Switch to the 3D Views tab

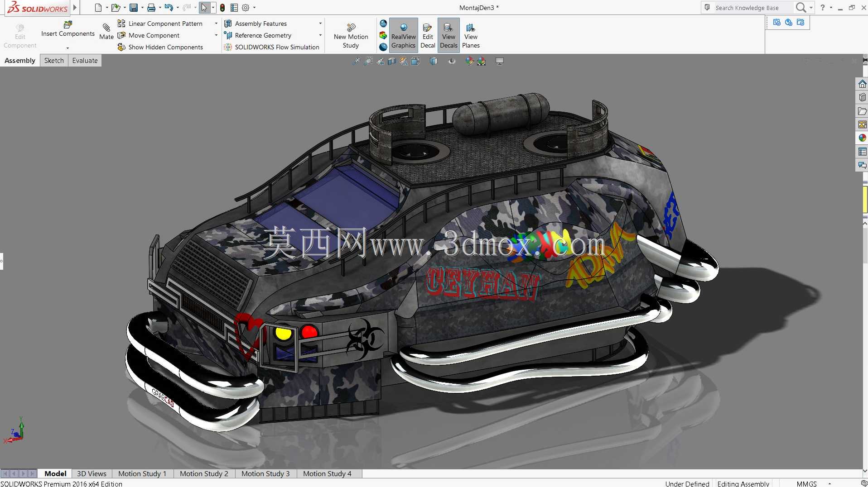click(x=92, y=473)
